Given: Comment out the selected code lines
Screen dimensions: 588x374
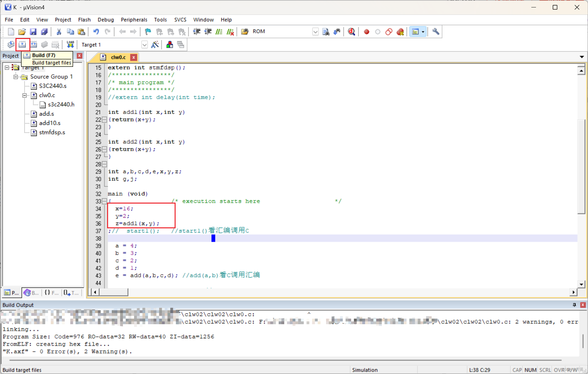Looking at the screenshot, I should 219,32.
